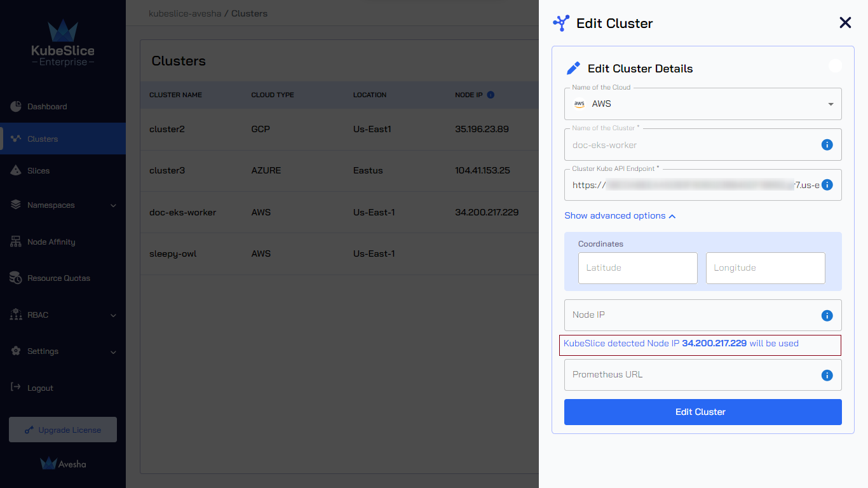Click the GCP cloud type cell

pyautogui.click(x=261, y=129)
